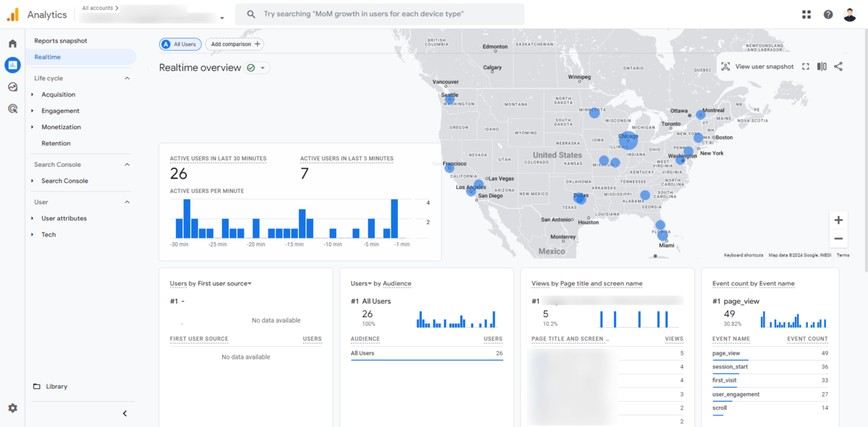Open the Home icon in left rail

(x=12, y=43)
